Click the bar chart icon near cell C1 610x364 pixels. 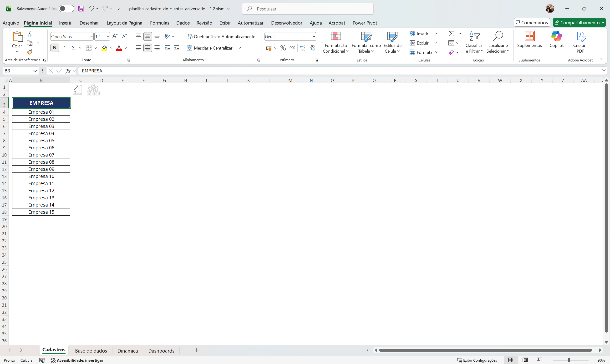coord(77,90)
